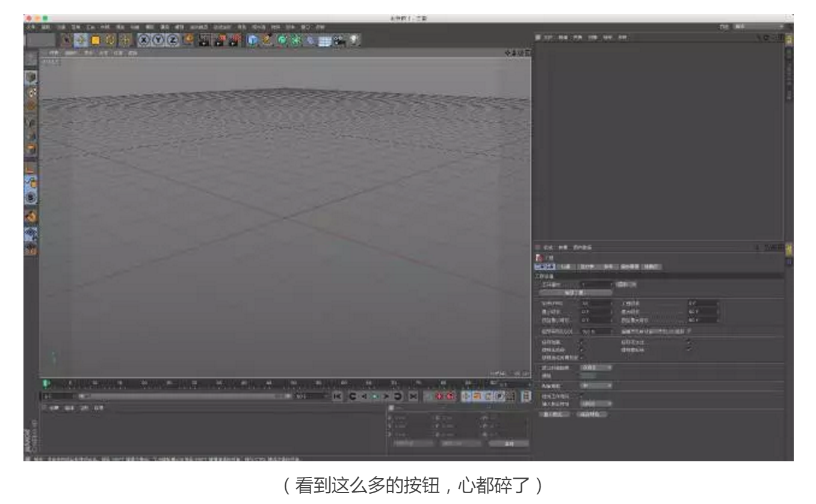Click the FPS value input field

click(596, 303)
